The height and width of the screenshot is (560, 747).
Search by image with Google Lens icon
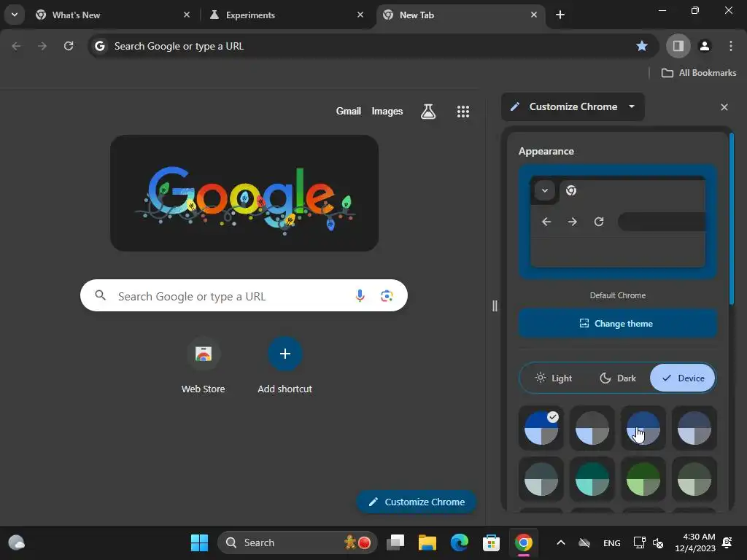[387, 296]
